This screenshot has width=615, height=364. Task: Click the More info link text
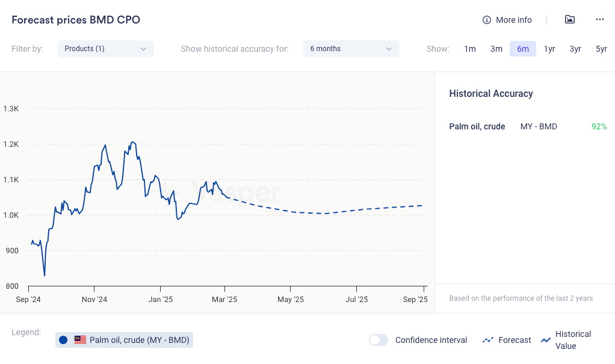point(514,20)
